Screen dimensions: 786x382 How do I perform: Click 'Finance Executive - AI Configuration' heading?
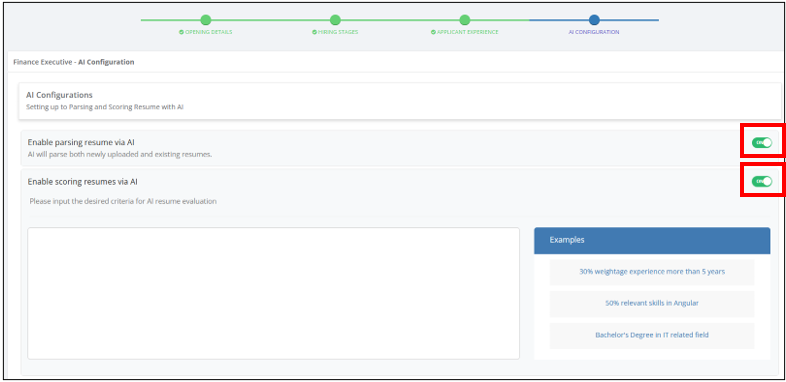(74, 63)
